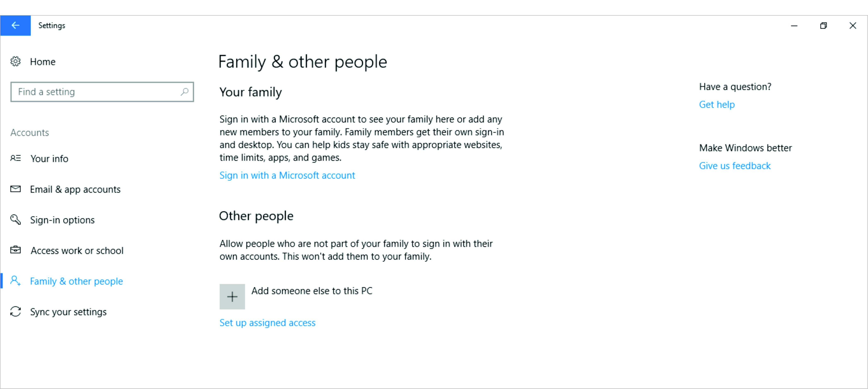Go to Email & app accounts
This screenshot has width=868, height=389.
(x=75, y=189)
